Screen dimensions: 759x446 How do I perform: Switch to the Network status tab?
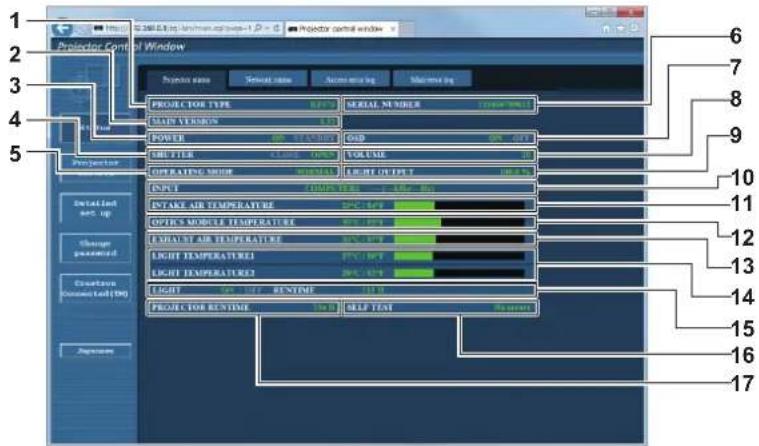coord(268,79)
